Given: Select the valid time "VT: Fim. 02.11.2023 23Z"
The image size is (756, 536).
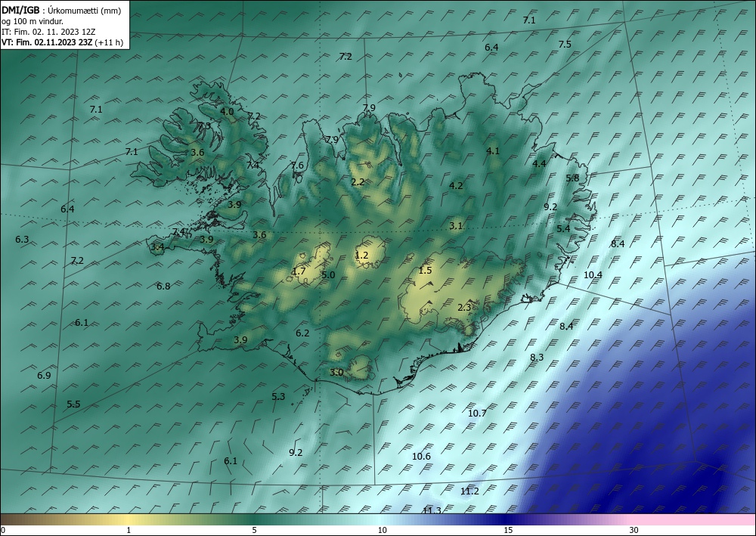Looking at the screenshot, I should [47, 42].
